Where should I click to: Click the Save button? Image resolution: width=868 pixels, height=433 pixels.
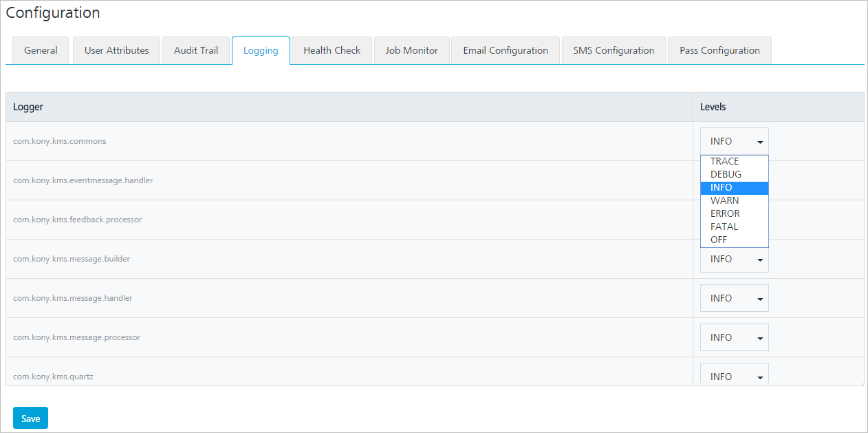30,419
